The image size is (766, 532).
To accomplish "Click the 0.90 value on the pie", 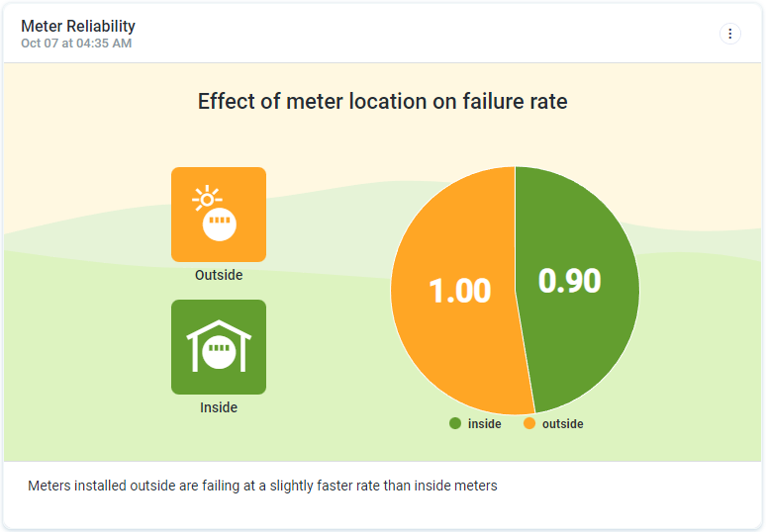I will pos(570,281).
